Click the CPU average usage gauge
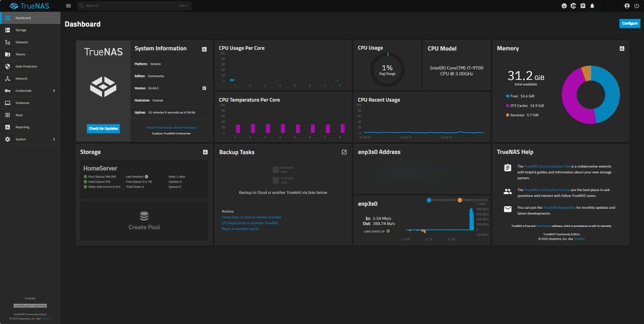 click(387, 69)
